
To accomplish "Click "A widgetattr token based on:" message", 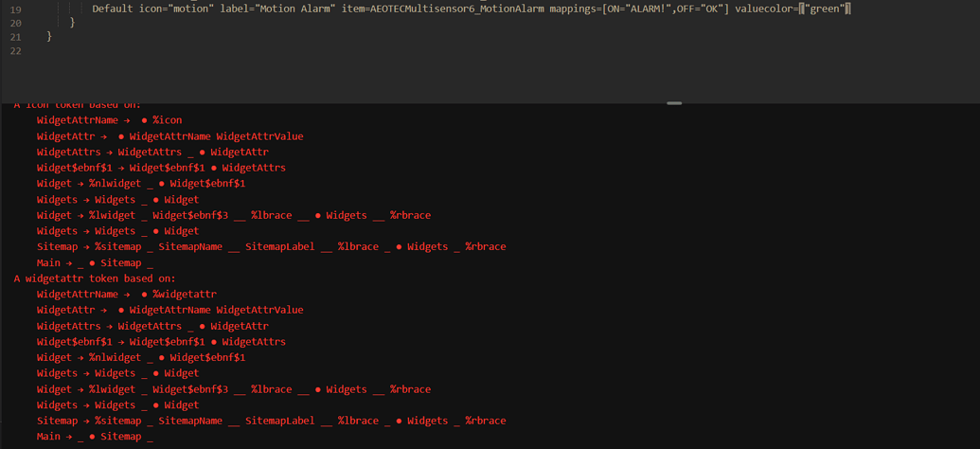I will (95, 278).
